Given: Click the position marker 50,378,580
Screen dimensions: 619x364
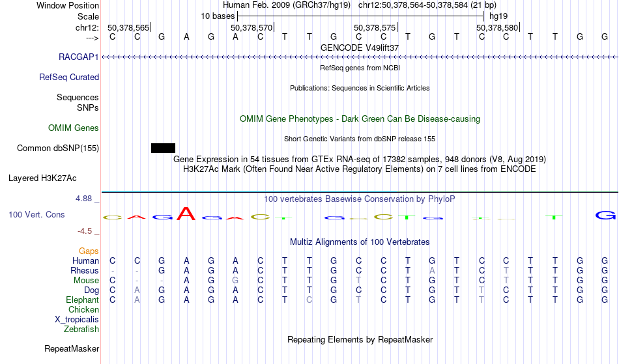Looking at the screenshot, I should (x=497, y=27).
